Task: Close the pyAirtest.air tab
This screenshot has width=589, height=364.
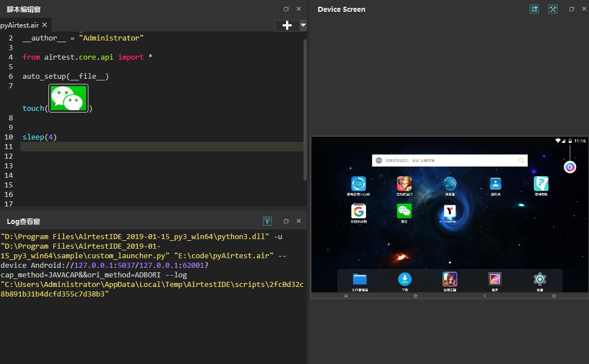Action: pos(44,25)
